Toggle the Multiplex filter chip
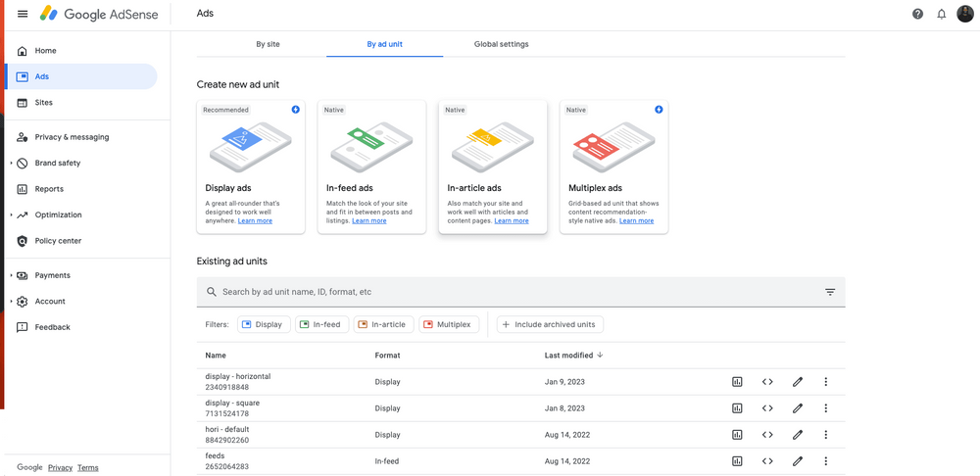The width and height of the screenshot is (980, 476). point(446,324)
